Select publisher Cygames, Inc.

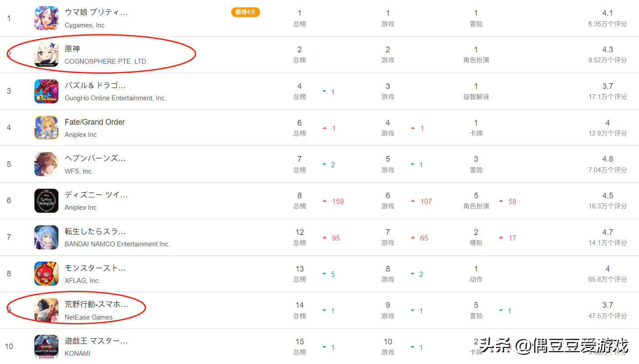[x=85, y=25]
